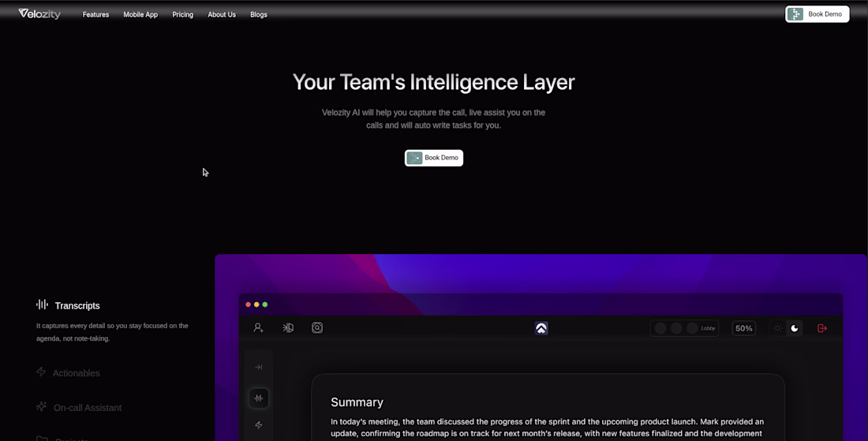Click the red button in the mockup window

[x=248, y=305]
